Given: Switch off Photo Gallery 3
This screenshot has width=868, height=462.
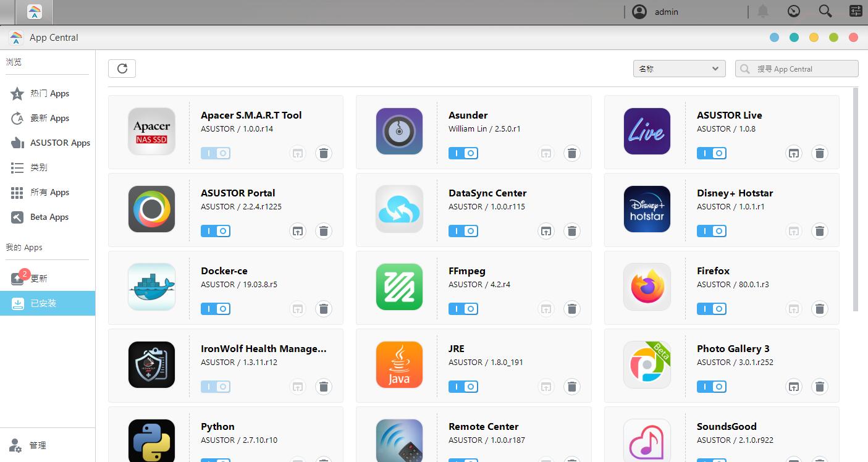Looking at the screenshot, I should (x=712, y=387).
